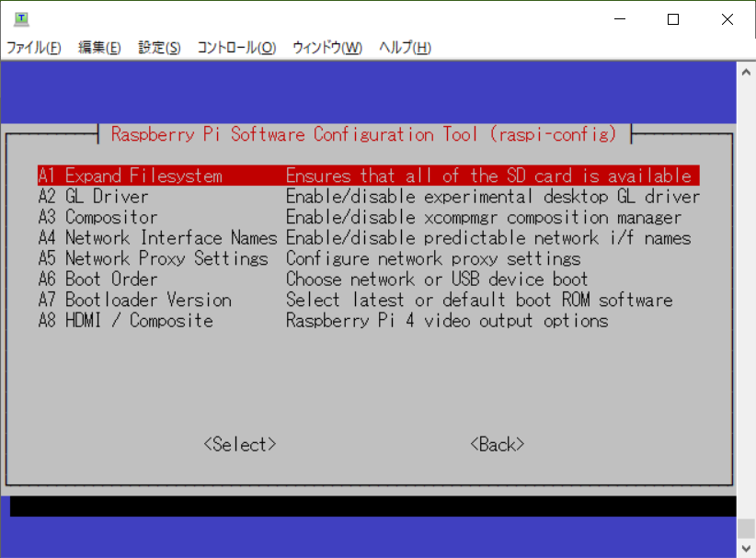
Task: Click the scrollbar up arrow
Action: click(x=746, y=73)
